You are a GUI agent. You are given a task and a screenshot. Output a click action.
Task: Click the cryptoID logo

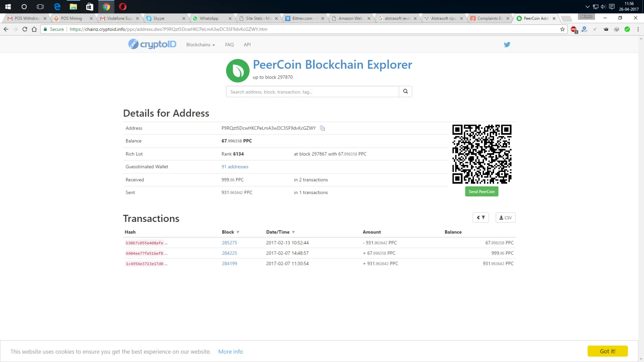click(152, 44)
